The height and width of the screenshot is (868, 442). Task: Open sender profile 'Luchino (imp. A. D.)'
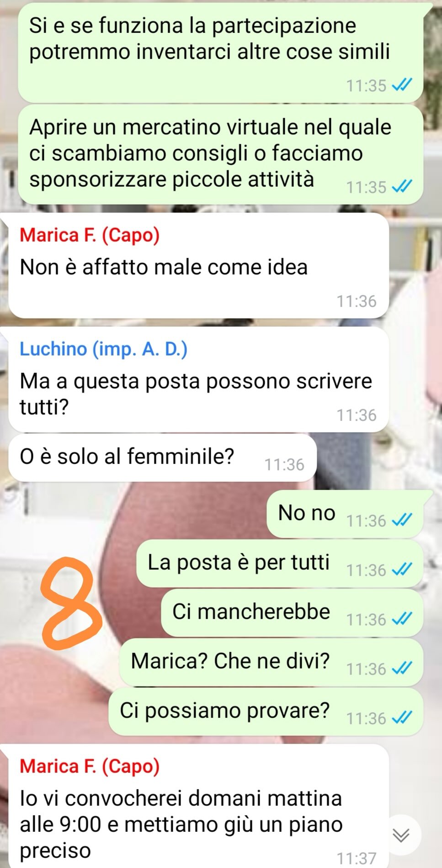point(103,349)
